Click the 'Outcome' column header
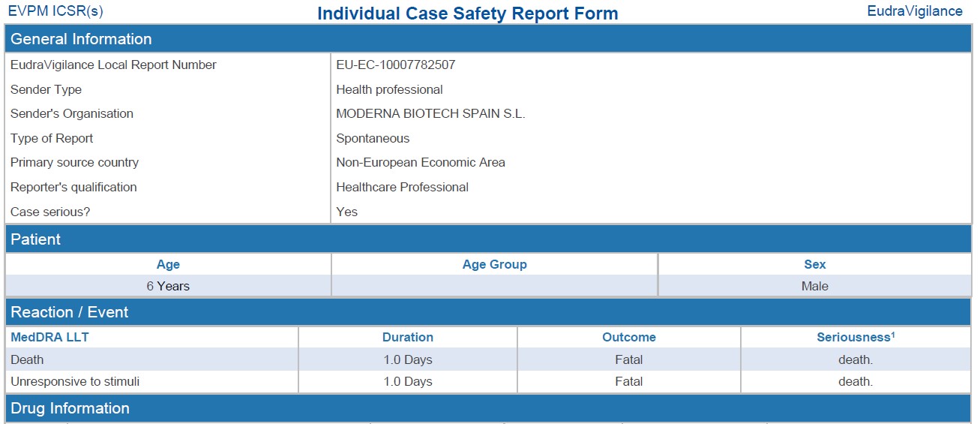 coord(629,338)
